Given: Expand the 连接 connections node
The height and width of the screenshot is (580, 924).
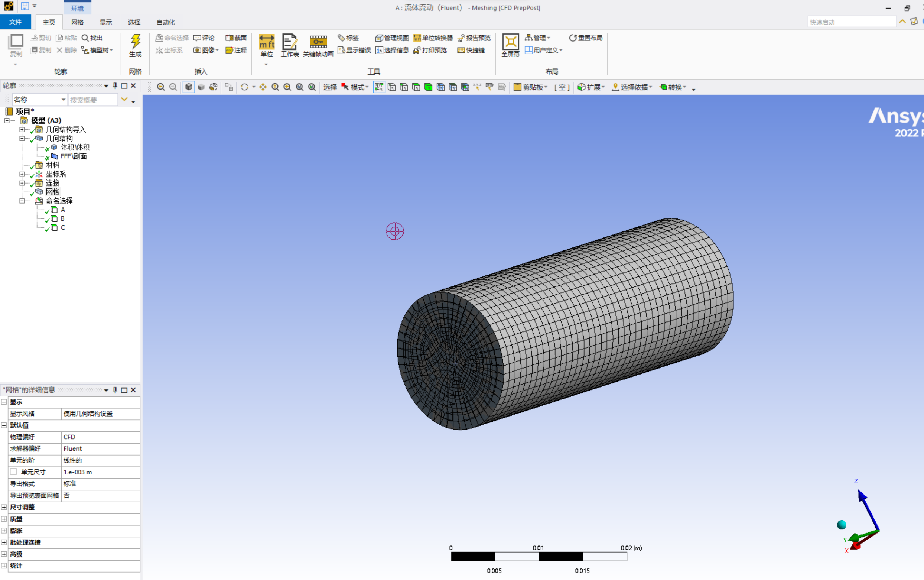Looking at the screenshot, I should coord(22,183).
